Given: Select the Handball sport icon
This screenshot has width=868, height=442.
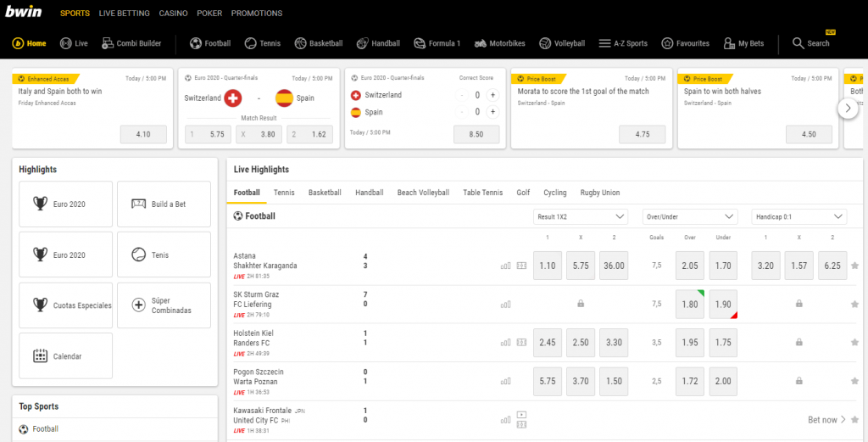Looking at the screenshot, I should click(x=363, y=43).
